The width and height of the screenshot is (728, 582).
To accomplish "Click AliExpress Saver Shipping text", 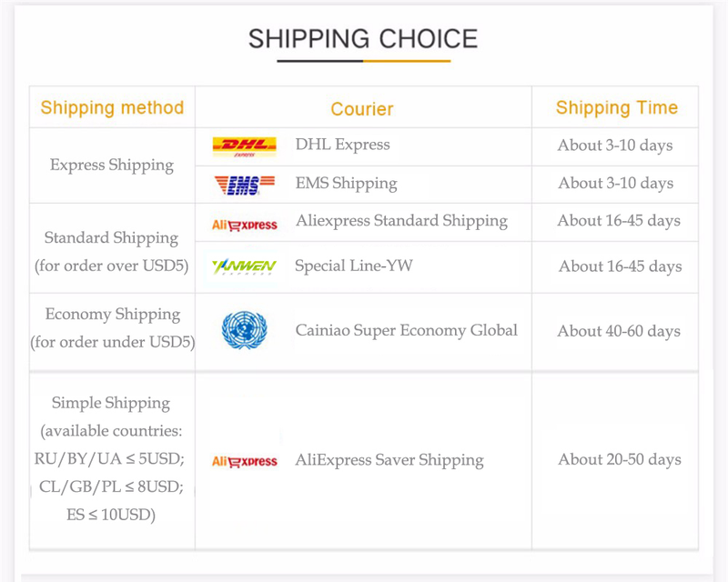I will pyautogui.click(x=389, y=460).
